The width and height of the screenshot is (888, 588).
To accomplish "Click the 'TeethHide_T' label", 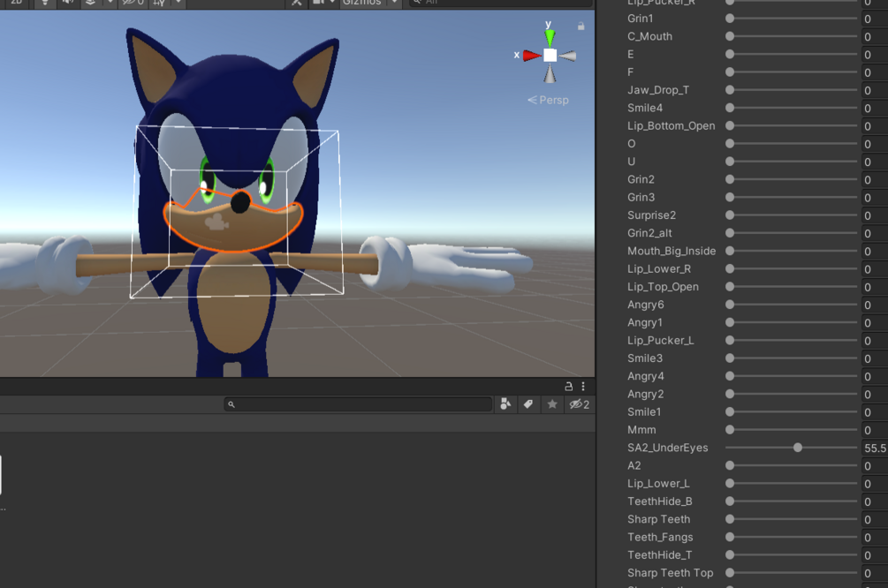I will [x=660, y=555].
